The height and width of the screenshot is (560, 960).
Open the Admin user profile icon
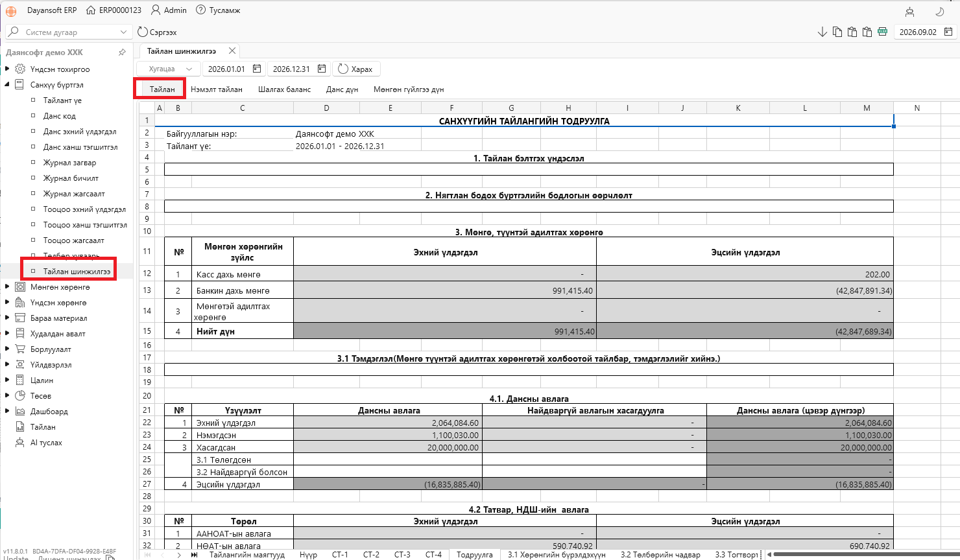156,10
